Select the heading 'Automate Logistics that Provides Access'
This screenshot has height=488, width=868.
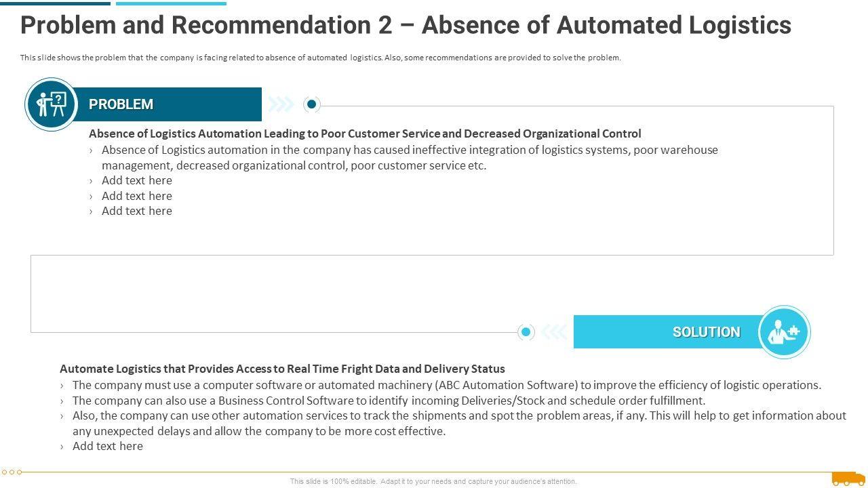[282, 369]
